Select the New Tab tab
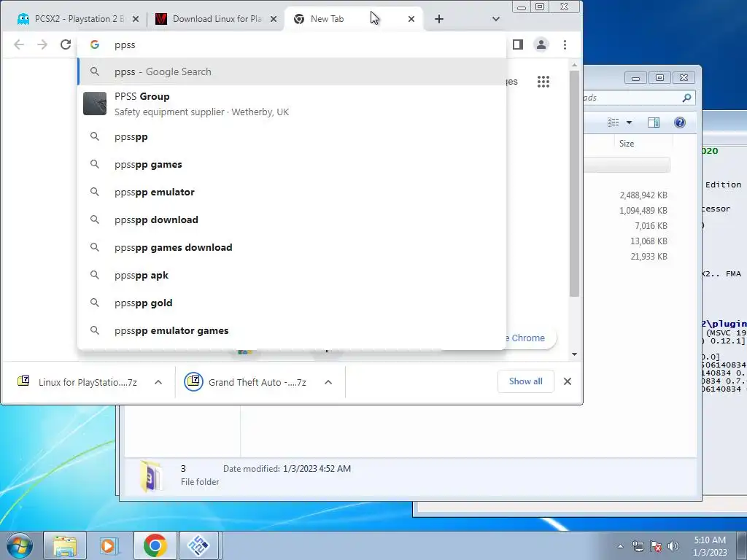747x560 pixels. coord(352,19)
